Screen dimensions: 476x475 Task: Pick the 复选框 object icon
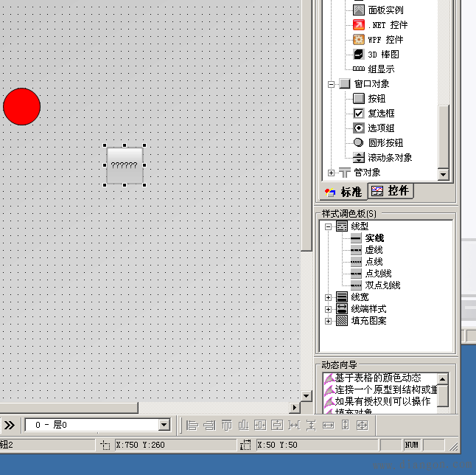pyautogui.click(x=359, y=114)
